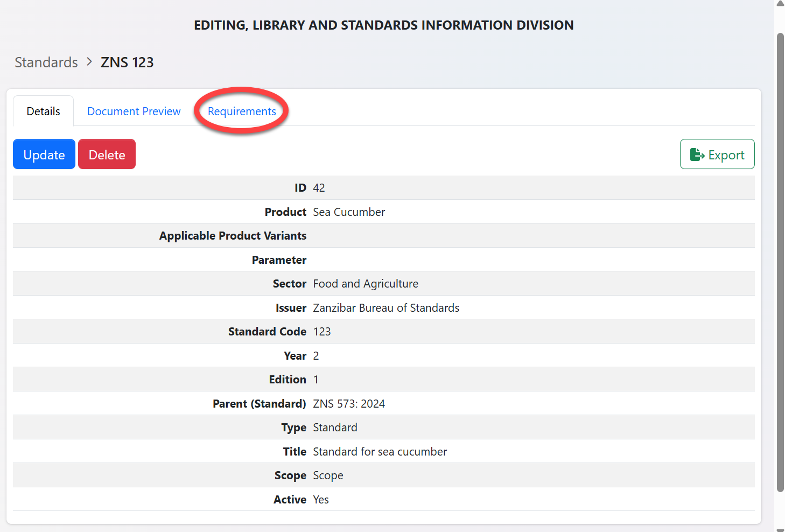This screenshot has height=532, width=785.
Task: Go back to Standards breadcrumb link
Action: 46,62
